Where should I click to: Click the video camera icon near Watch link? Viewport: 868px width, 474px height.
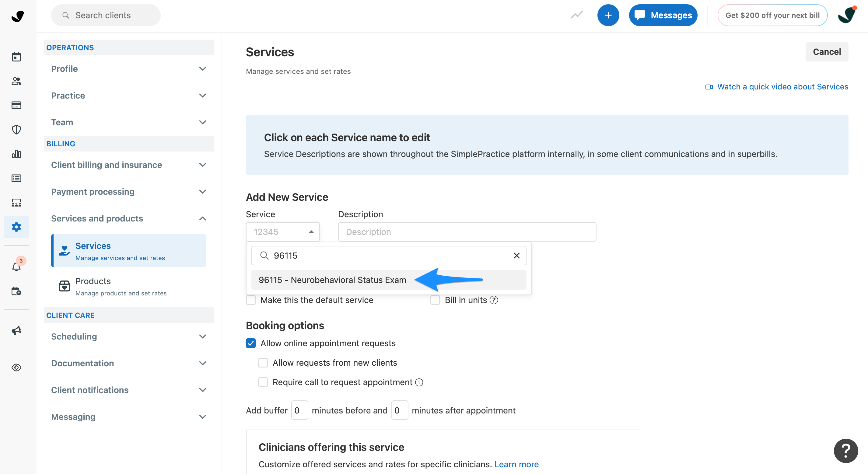[709, 87]
